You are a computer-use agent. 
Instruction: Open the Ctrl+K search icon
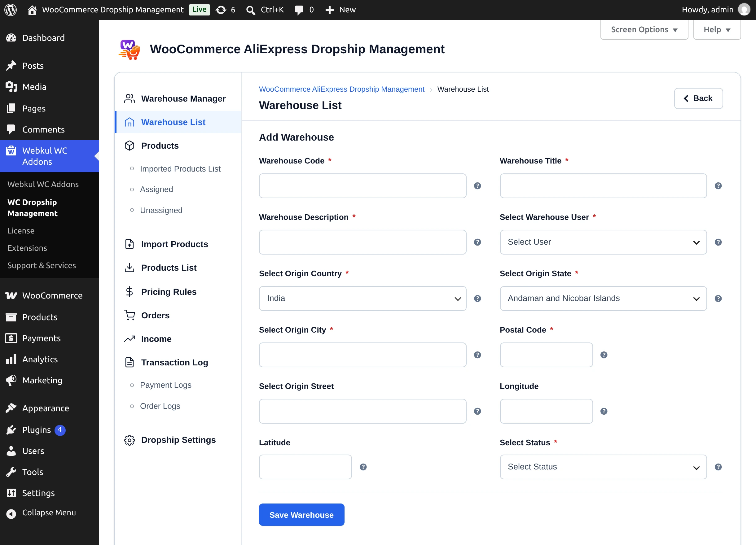(x=251, y=10)
